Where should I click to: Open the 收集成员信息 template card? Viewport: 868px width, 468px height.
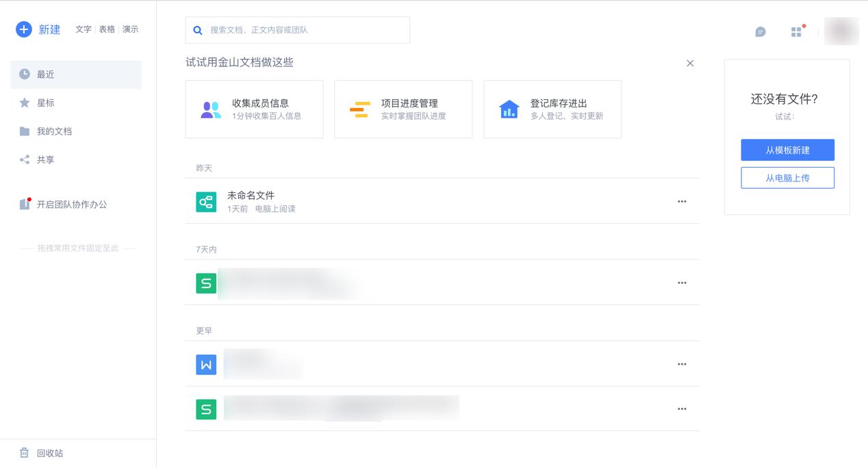[x=254, y=109]
